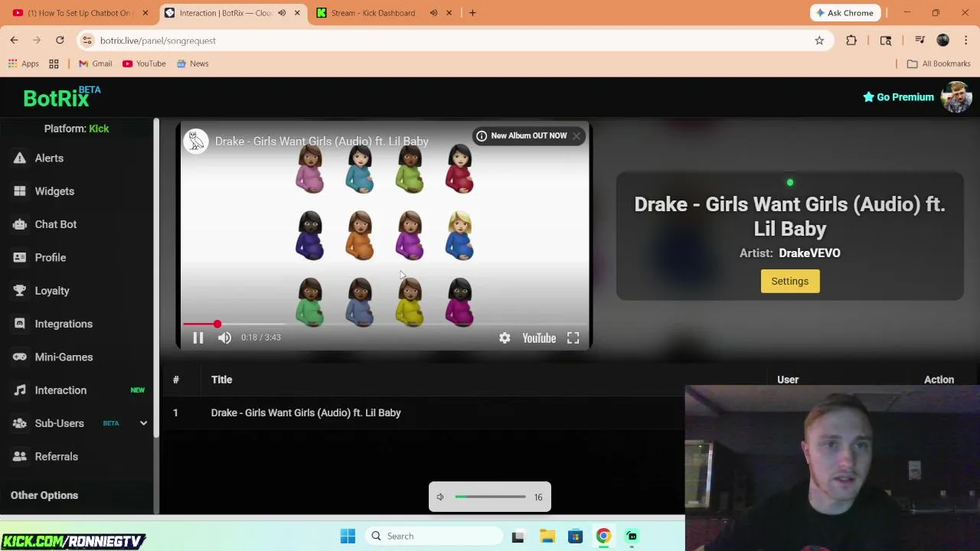The image size is (980, 551).
Task: Expand the Sub-Users submenu chevron
Action: click(143, 423)
